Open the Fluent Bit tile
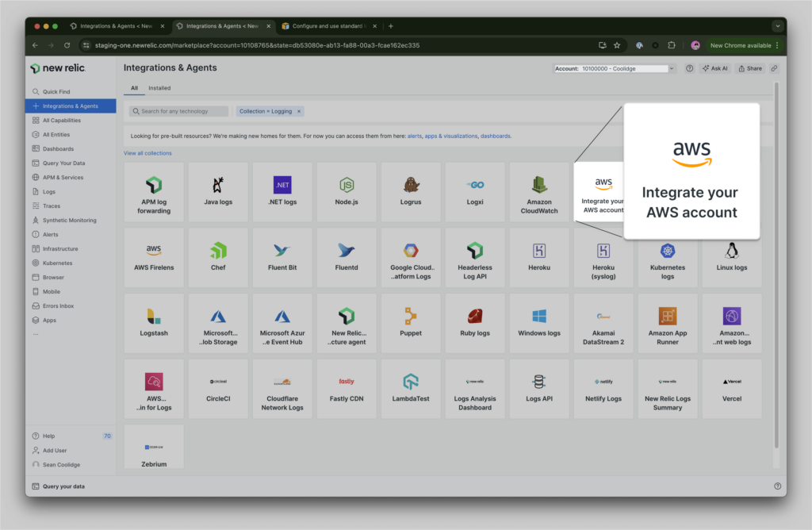This screenshot has width=812, height=530. pos(282,258)
